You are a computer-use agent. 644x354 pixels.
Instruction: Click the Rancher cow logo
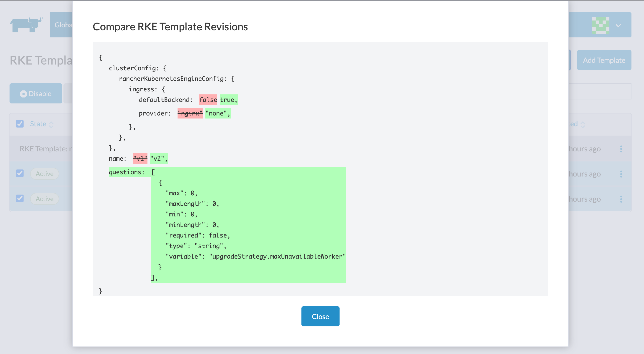click(x=26, y=25)
